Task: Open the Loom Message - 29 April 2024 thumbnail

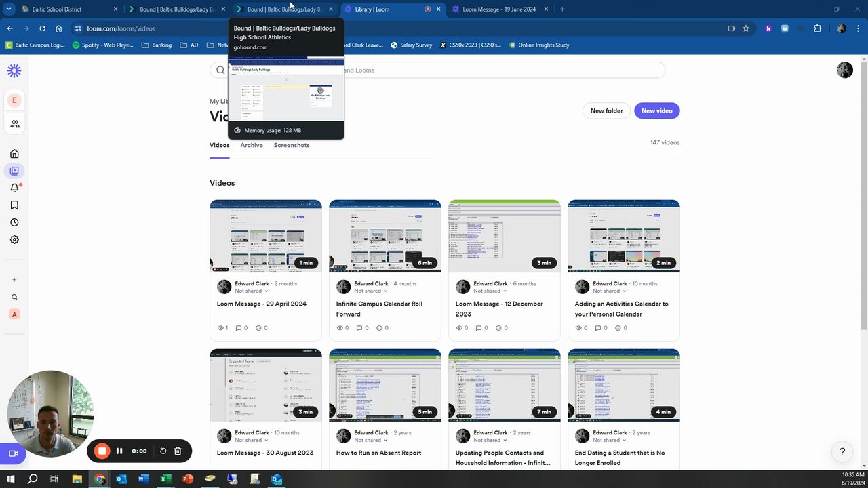Action: 266,236
